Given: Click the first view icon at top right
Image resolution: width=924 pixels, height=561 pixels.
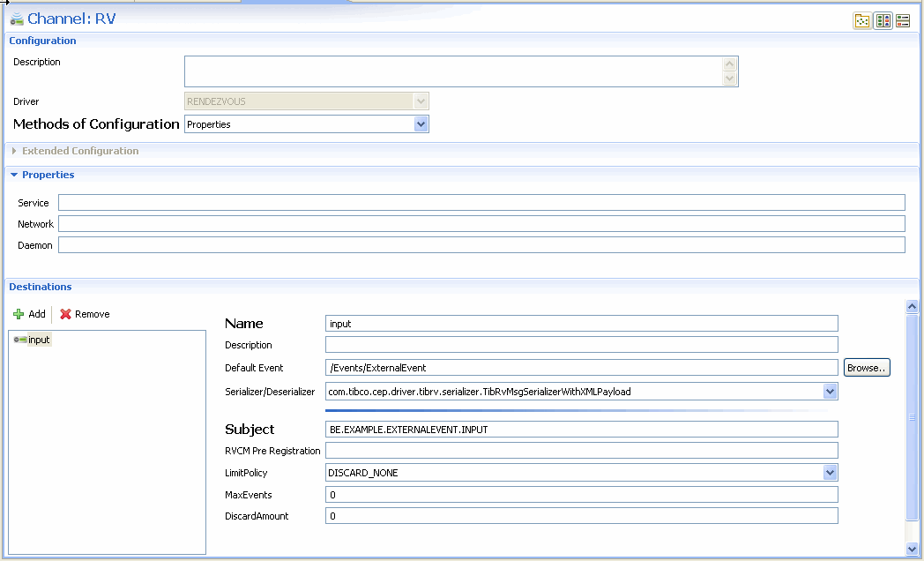Looking at the screenshot, I should point(862,20).
